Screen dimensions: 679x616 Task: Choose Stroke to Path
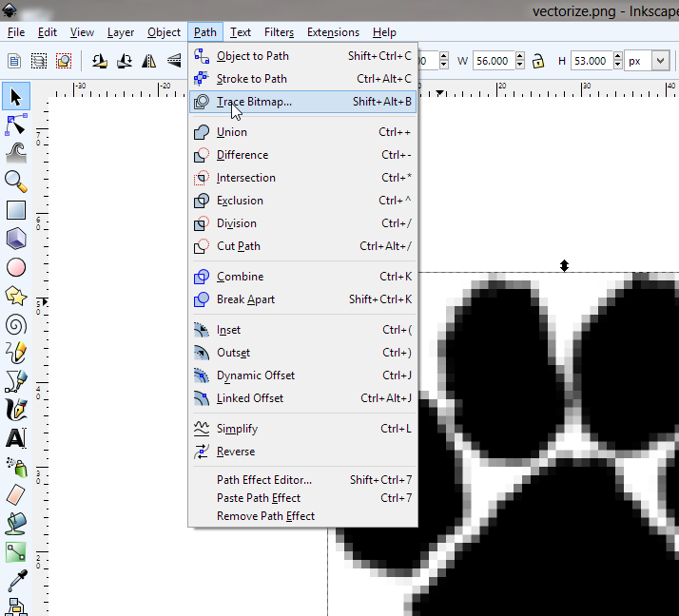pos(302,79)
